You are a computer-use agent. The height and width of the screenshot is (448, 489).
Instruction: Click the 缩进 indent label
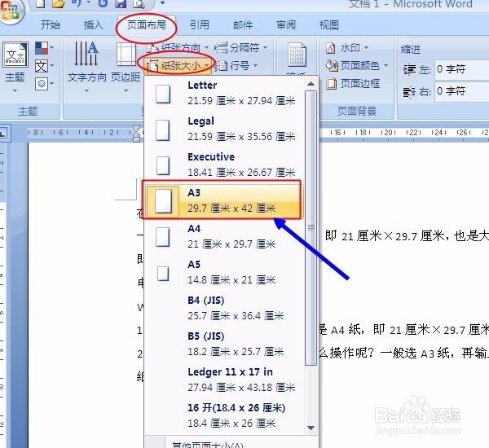[411, 49]
